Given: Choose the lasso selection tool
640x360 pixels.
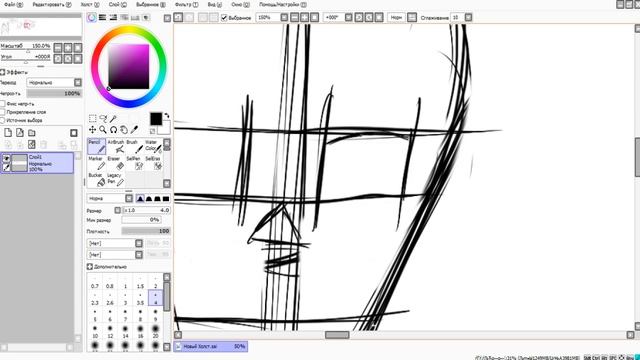Looking at the screenshot, I should (103, 118).
